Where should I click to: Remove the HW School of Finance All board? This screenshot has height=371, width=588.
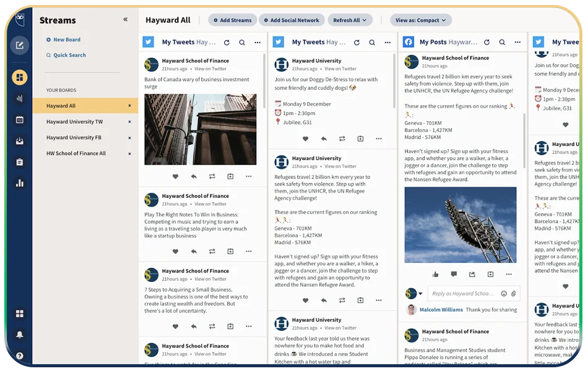point(130,153)
